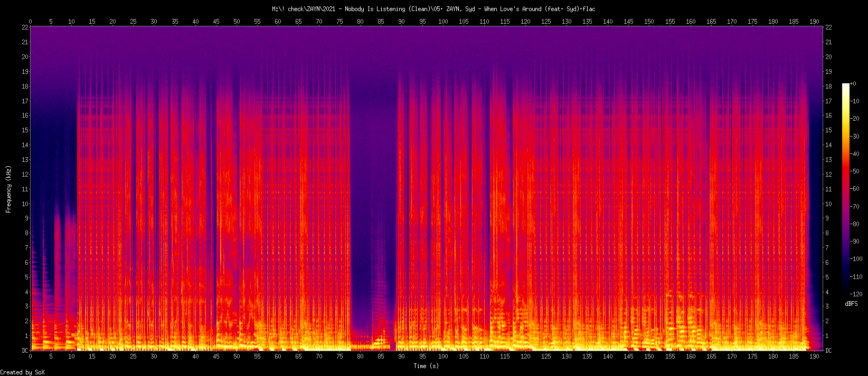Image resolution: width=868 pixels, height=376 pixels.
Task: Click '22' tick on right frequency axis
Action: click(x=829, y=27)
